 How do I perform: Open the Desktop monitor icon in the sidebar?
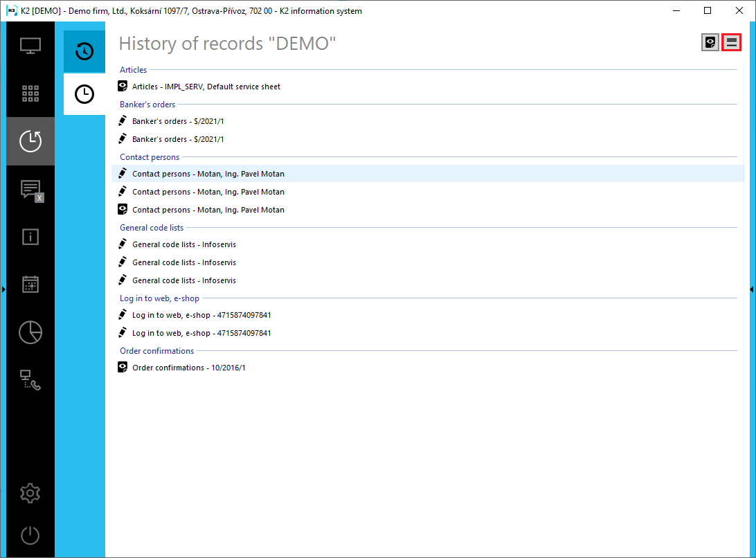point(30,46)
